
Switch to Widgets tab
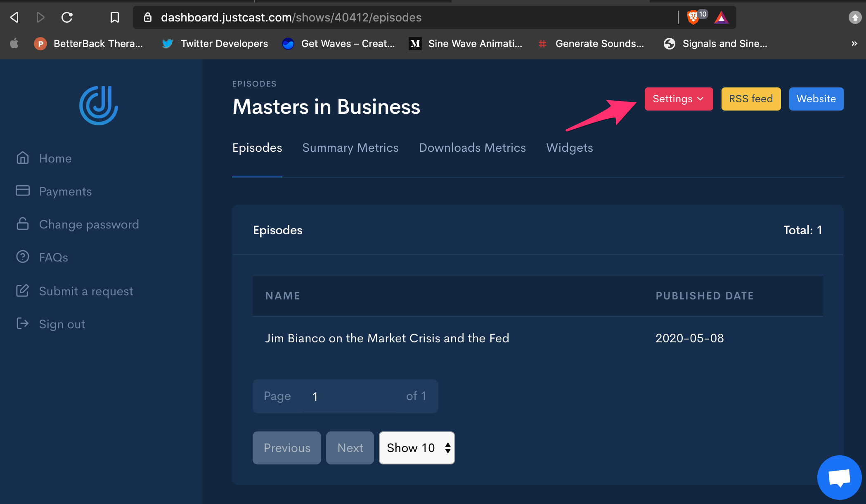[570, 148]
